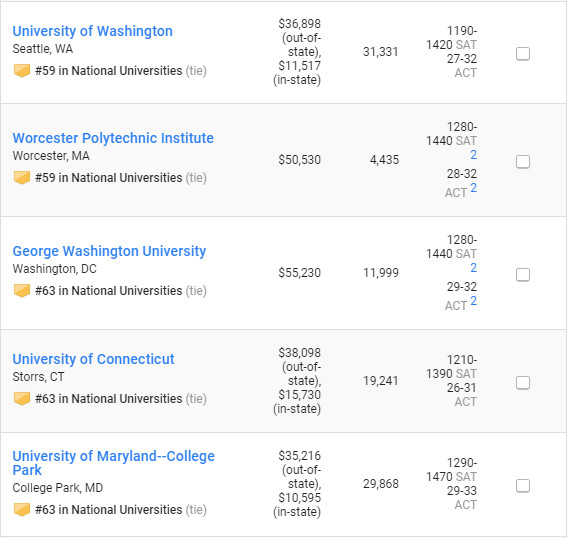This screenshot has width=570, height=538.
Task: Click the ranking badge icon for Worcester Polytechnic Institute
Action: click(22, 178)
